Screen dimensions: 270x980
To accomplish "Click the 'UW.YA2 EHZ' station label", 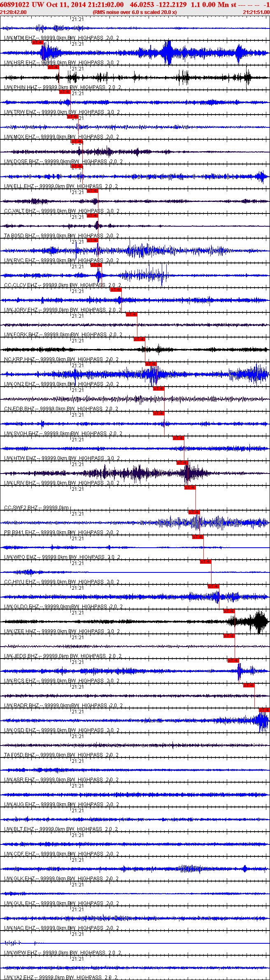I will [20, 977].
